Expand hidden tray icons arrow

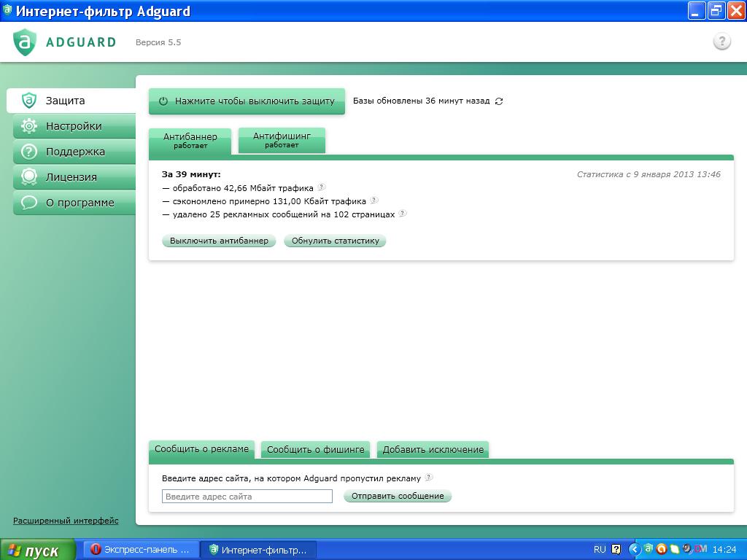point(635,550)
